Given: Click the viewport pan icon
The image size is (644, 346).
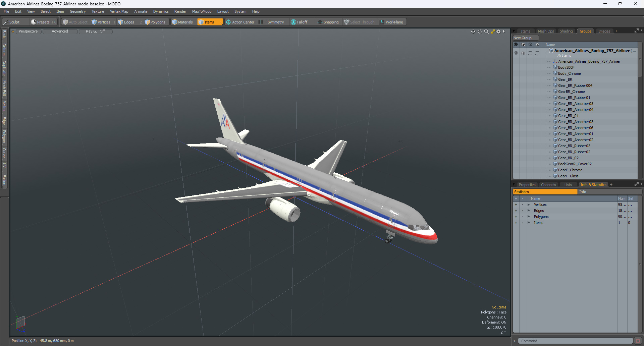Looking at the screenshot, I should point(473,32).
